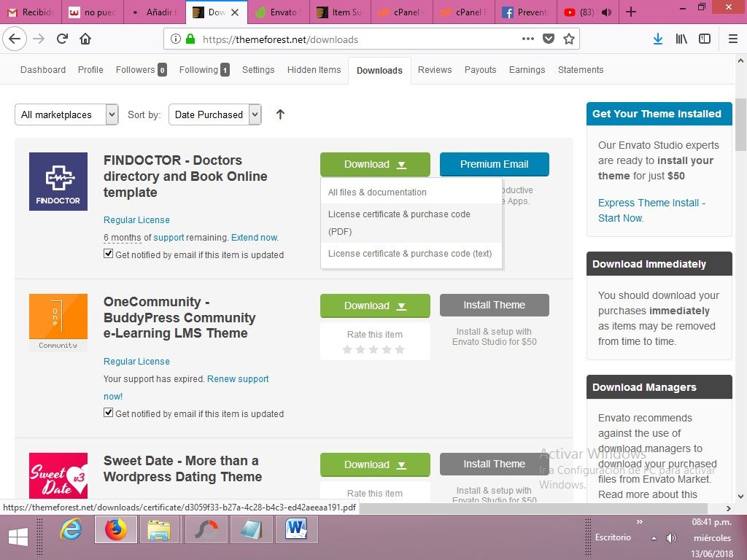Reverse sort order with the arrow
The image size is (747, 560).
(x=280, y=114)
